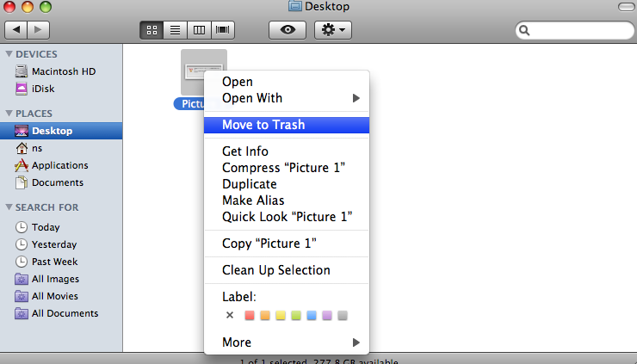Click the forward navigation arrow
The image size is (637, 364).
coord(40,30)
